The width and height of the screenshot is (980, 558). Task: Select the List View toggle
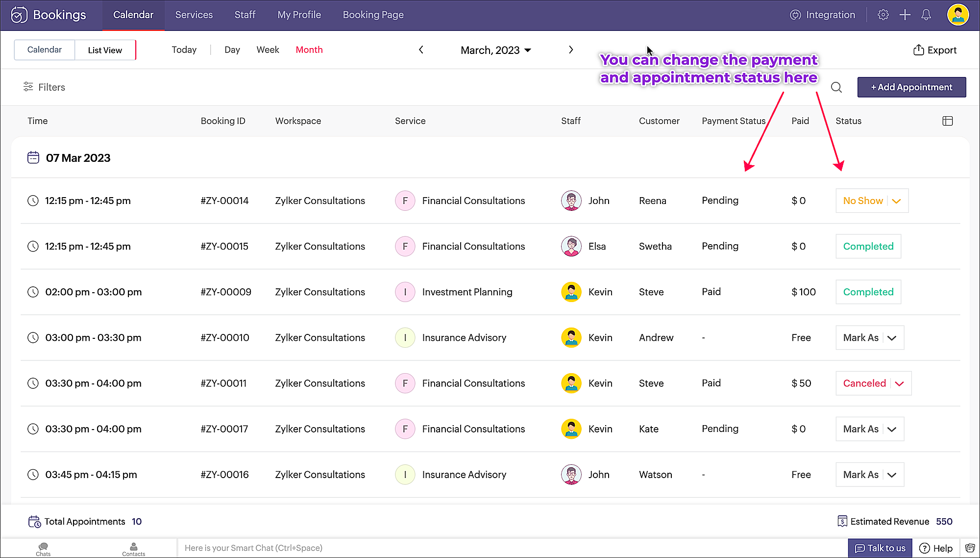pyautogui.click(x=105, y=50)
